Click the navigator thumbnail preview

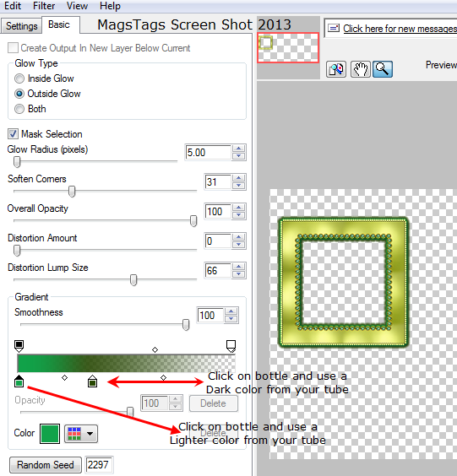click(x=288, y=47)
